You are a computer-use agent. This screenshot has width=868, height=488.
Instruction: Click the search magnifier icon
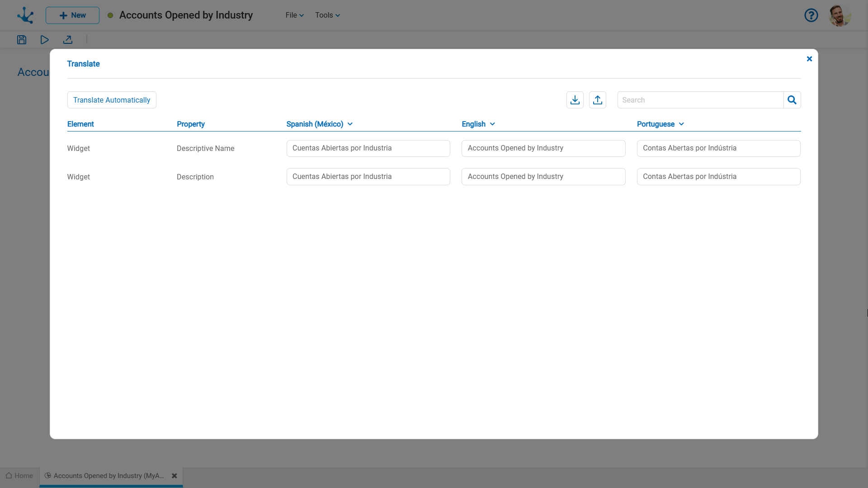point(792,100)
